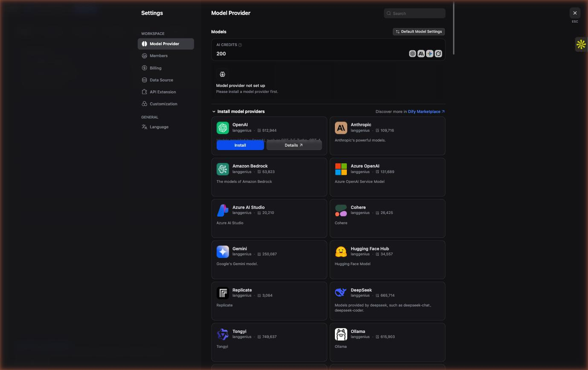Viewport: 588px width, 370px height.
Task: Click the DeepSeek whale logo icon
Action: click(341, 293)
